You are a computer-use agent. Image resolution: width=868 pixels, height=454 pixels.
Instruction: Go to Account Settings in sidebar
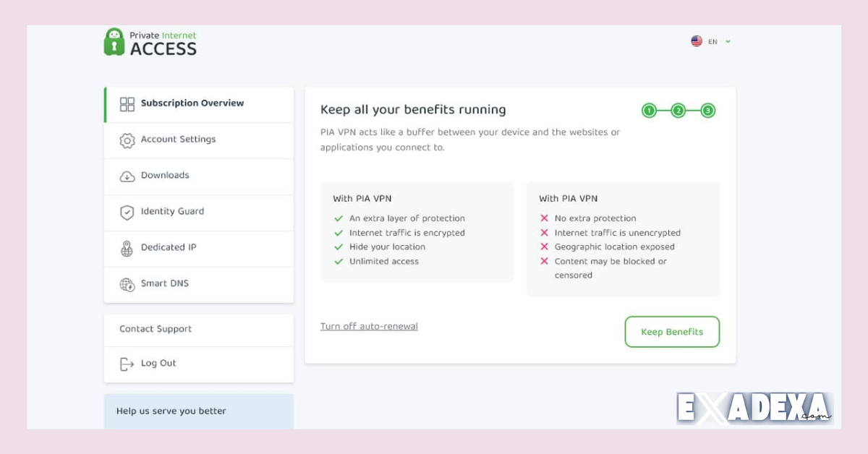point(178,140)
